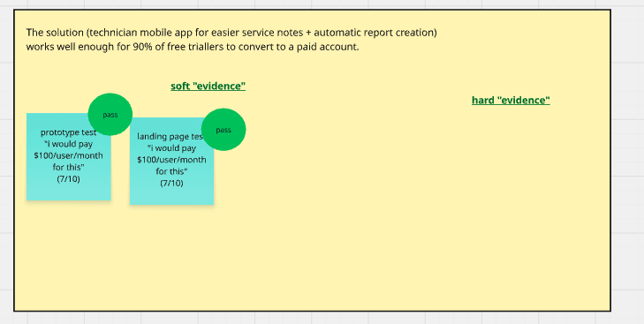Select the landing page test sticky note
This screenshot has width=644, height=324.
171,162
